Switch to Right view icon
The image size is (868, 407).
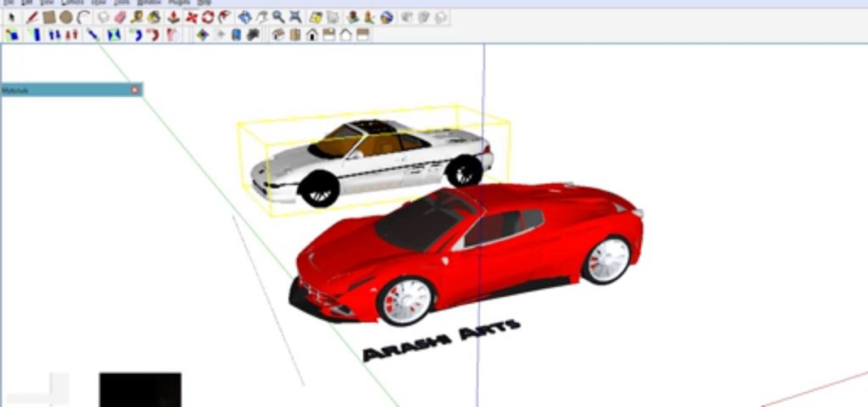coord(329,35)
